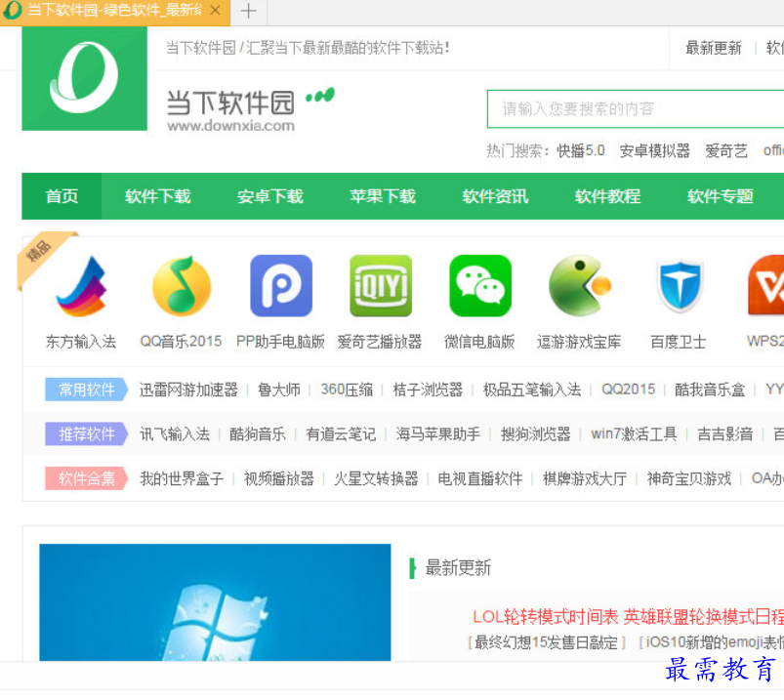
Task: Open the 海马苹果助手 link
Action: [x=438, y=434]
